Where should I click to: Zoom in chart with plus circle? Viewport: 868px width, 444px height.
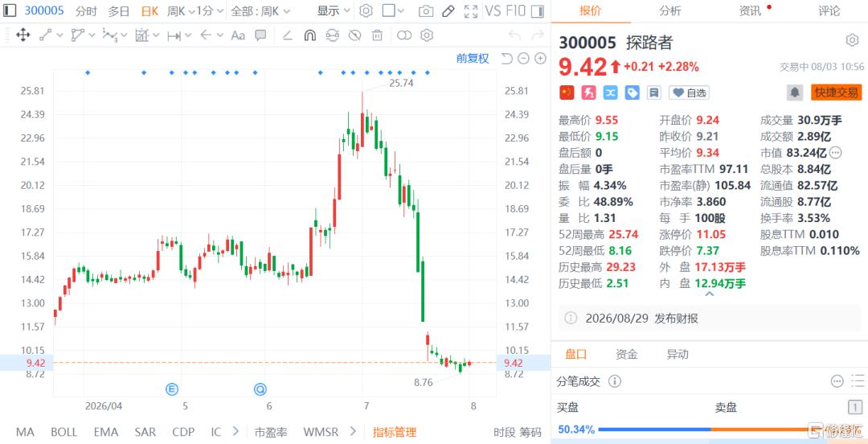tap(540, 58)
